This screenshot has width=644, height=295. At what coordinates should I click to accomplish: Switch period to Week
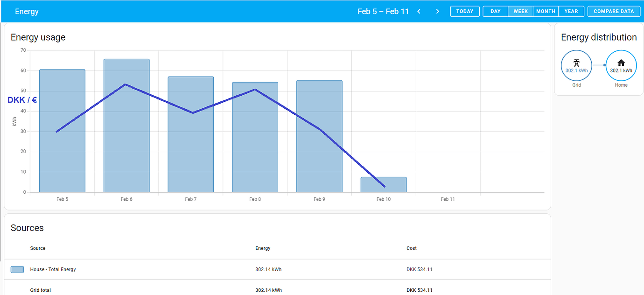(521, 11)
